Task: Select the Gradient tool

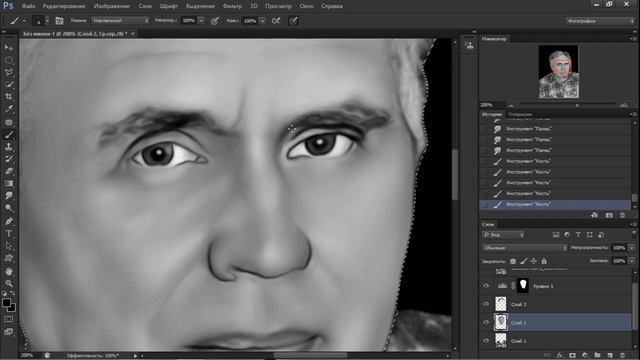Action: pos(9,183)
